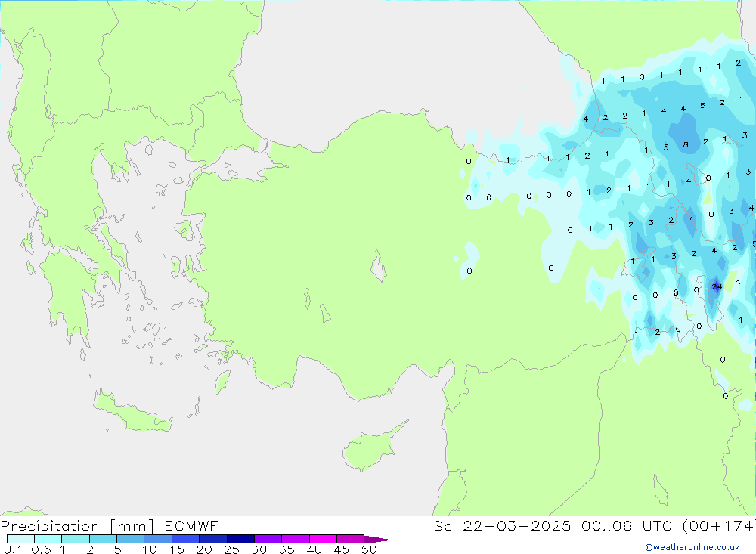The width and height of the screenshot is (756, 554).
Task: Click the 35–40 mm magenta legend swatch
Action: pos(295,539)
